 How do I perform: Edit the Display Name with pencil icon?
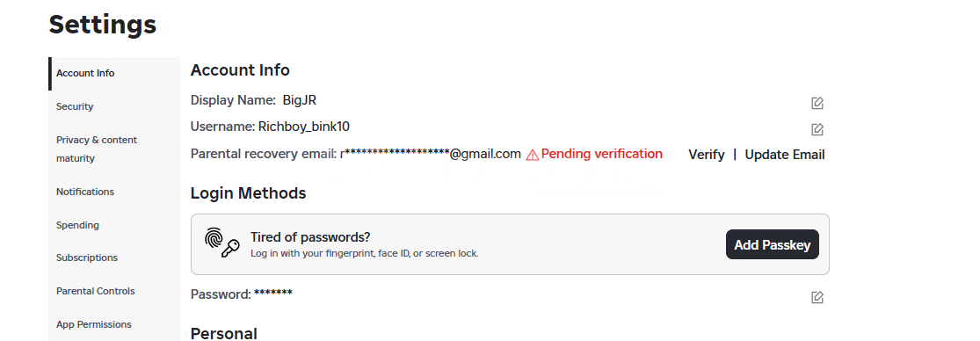point(817,103)
